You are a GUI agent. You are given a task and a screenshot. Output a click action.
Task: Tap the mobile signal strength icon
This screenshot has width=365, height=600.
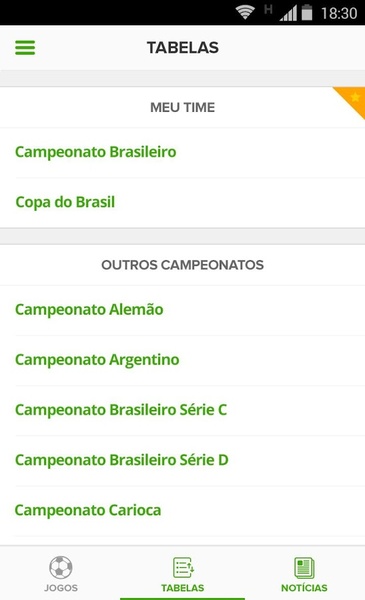coord(288,13)
